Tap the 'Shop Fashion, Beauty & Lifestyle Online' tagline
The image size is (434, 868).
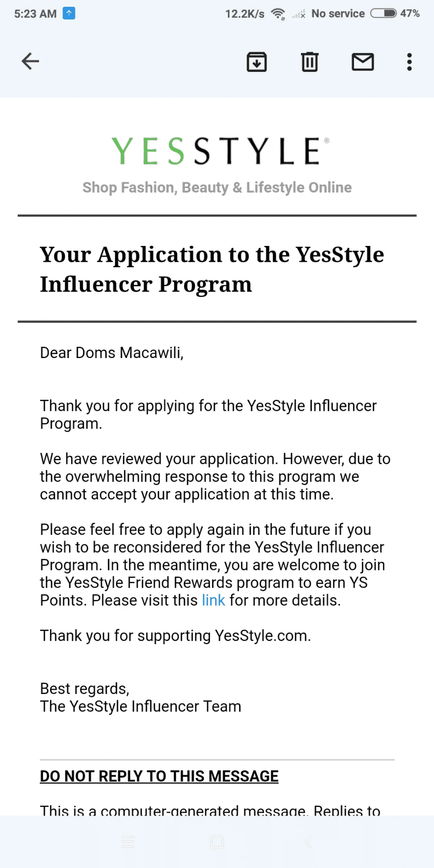pyautogui.click(x=217, y=188)
